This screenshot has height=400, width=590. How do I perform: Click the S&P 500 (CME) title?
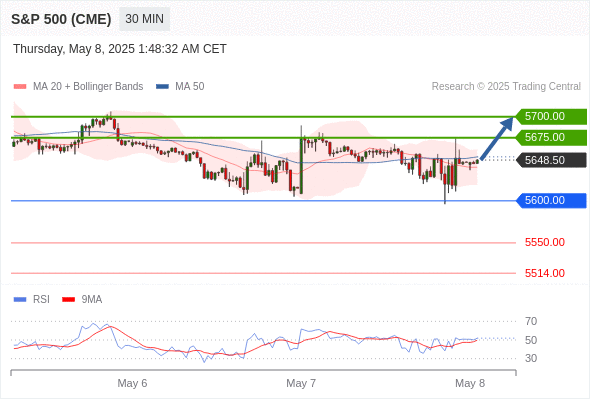(61, 19)
